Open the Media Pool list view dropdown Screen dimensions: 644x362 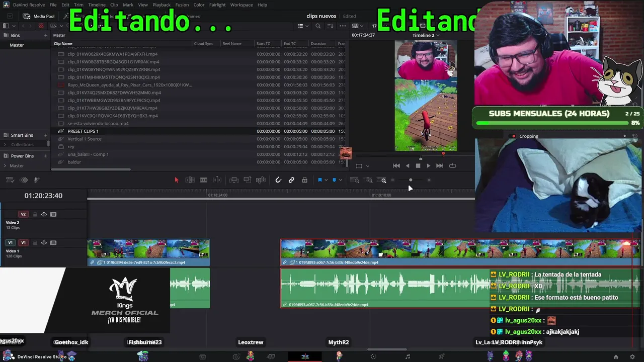pyautogui.click(x=302, y=26)
